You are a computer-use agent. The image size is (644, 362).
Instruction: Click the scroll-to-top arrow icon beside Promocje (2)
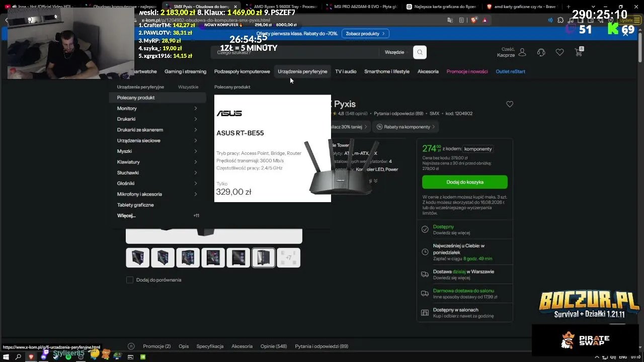coord(131,346)
